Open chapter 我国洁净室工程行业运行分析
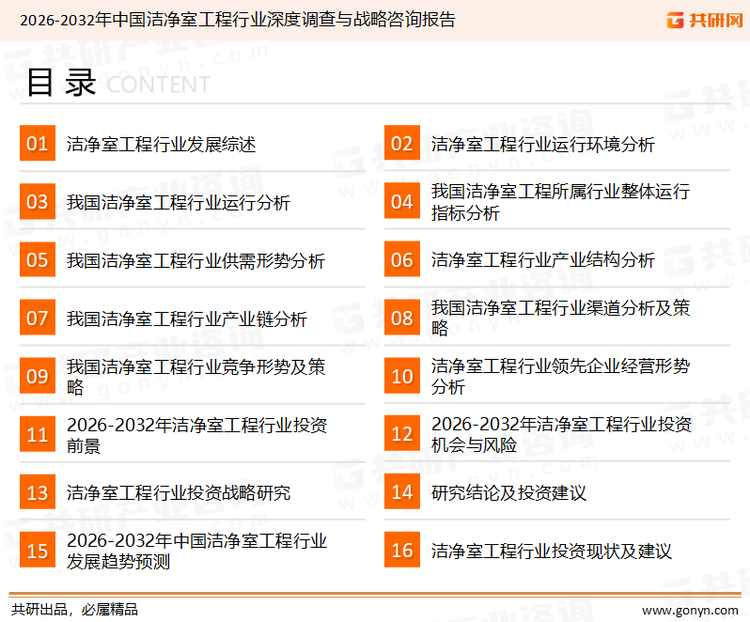 [x=178, y=202]
